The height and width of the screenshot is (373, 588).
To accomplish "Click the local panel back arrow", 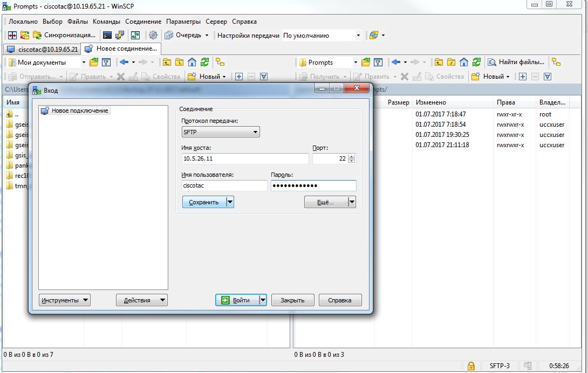I will (x=124, y=62).
